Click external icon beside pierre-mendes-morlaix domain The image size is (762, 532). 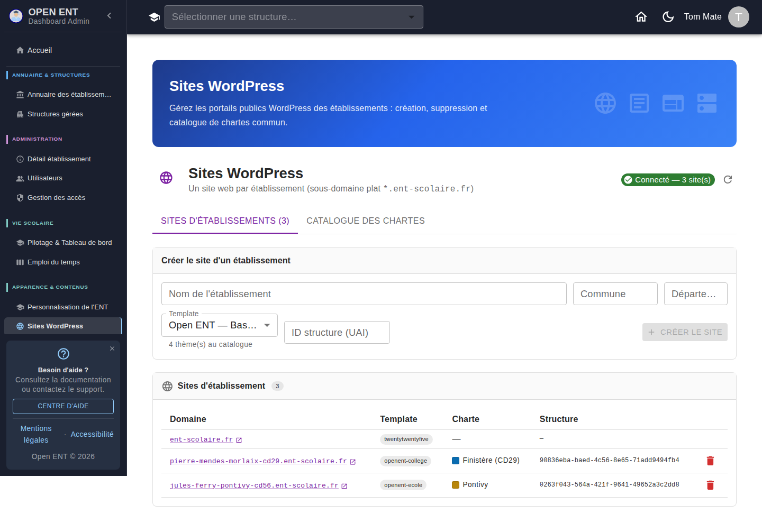pos(353,462)
